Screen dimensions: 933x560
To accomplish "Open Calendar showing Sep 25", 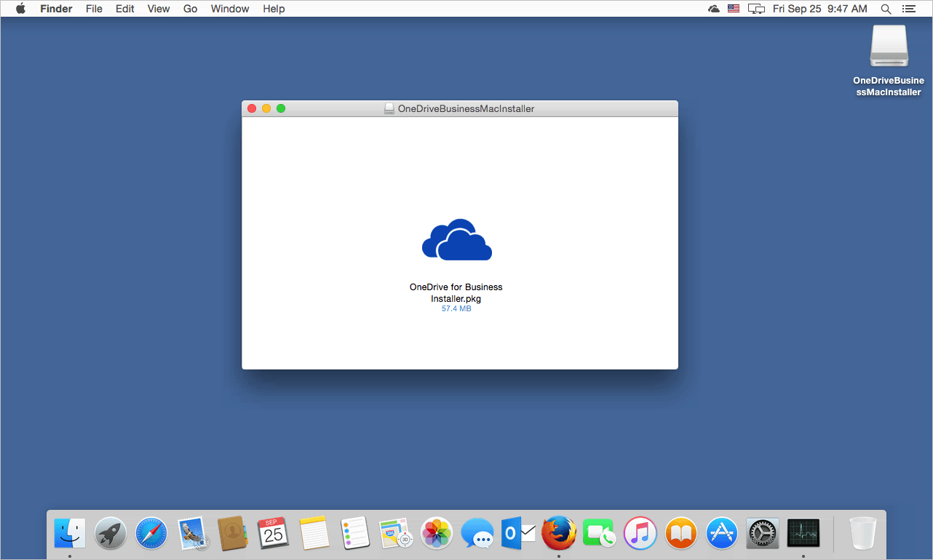I will point(274,534).
